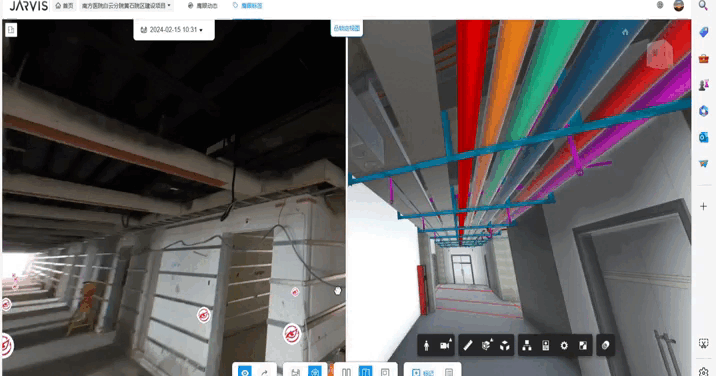
Task: Open the Outlook sidebar icon
Action: 704,137
